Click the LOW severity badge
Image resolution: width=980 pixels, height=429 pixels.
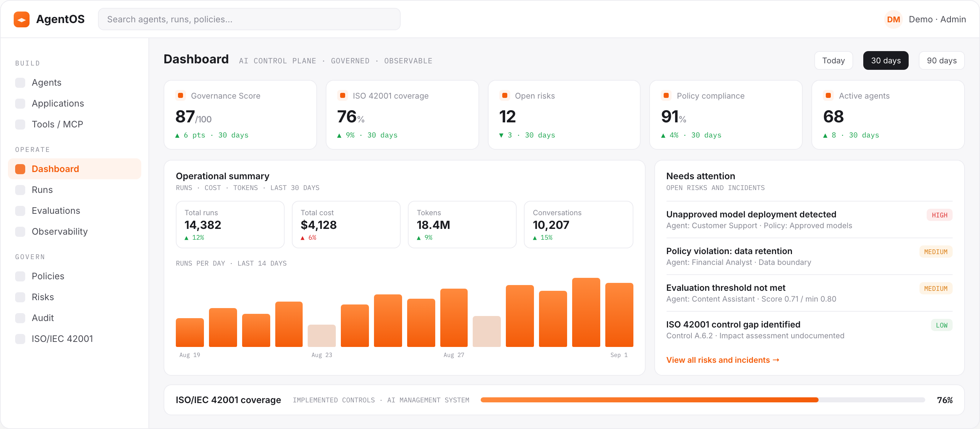(x=941, y=325)
